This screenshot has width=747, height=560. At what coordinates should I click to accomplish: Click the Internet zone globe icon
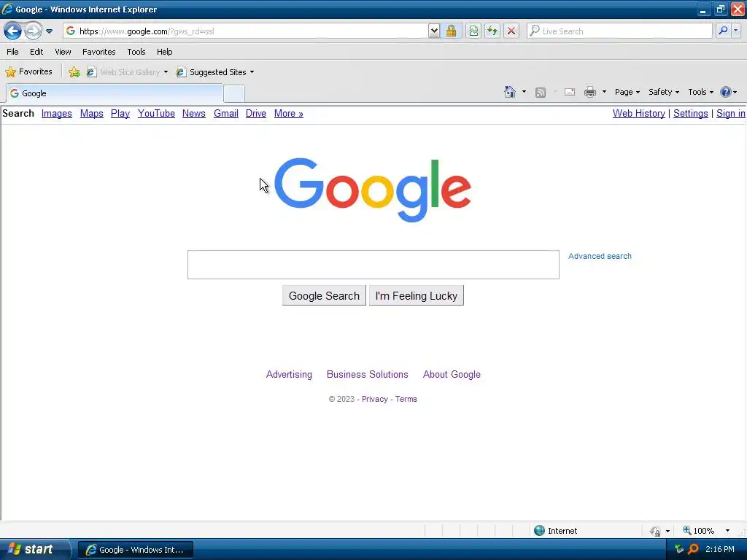coord(539,531)
